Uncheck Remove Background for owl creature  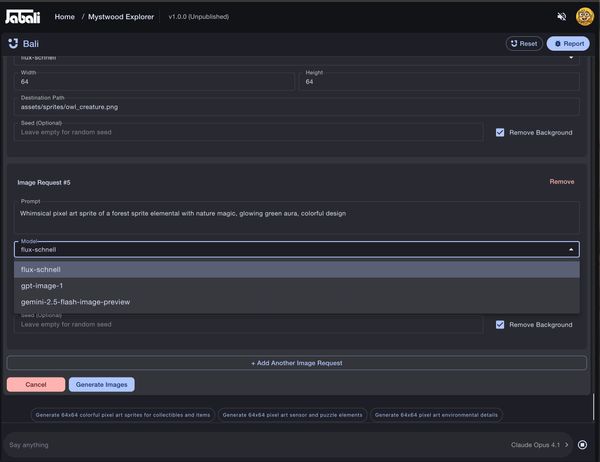[x=501, y=132]
